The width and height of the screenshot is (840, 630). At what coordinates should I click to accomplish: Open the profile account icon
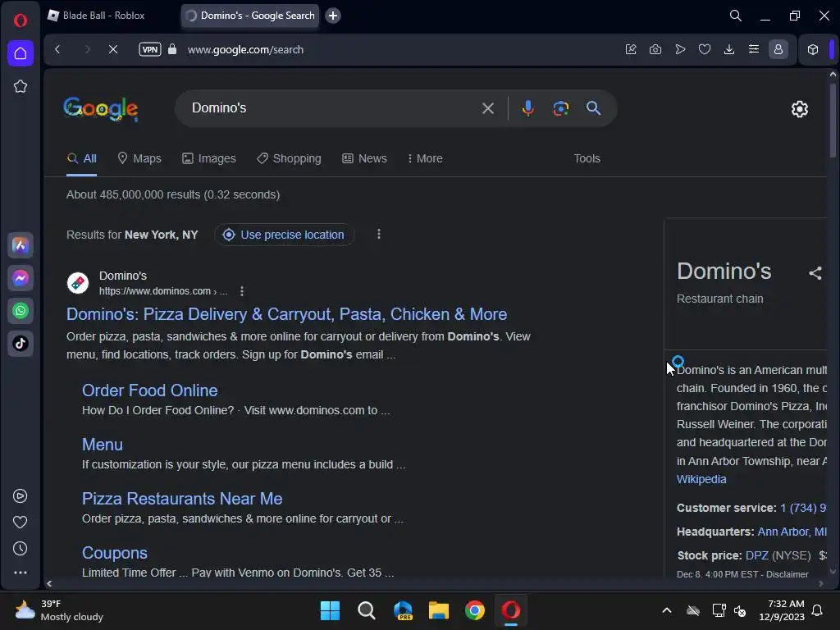click(x=778, y=49)
